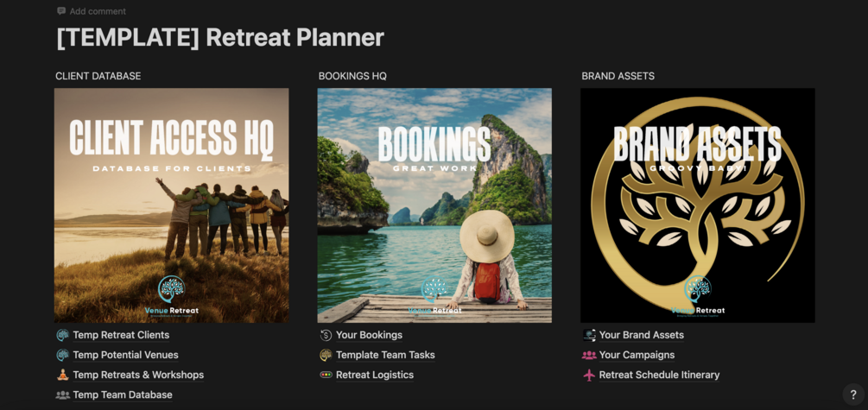Click the traffic light icon beside Retreat Logistics
Screen dimensions: 868x410
click(x=326, y=375)
